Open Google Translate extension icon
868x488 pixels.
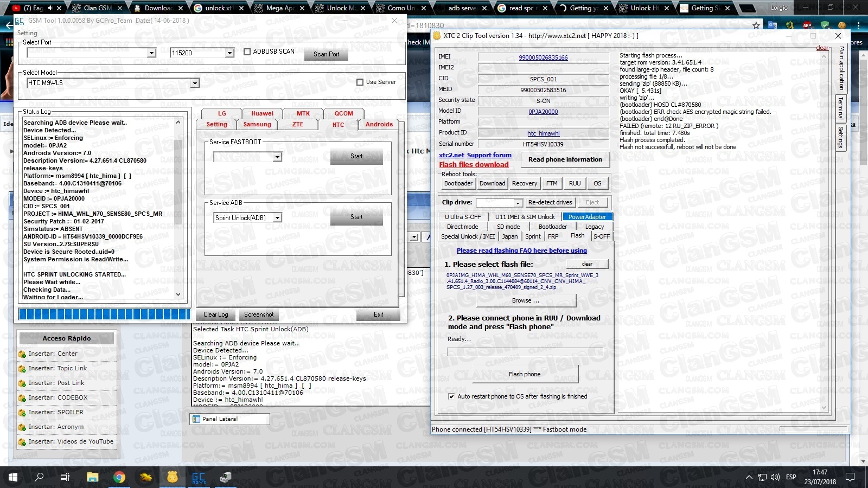tap(773, 25)
